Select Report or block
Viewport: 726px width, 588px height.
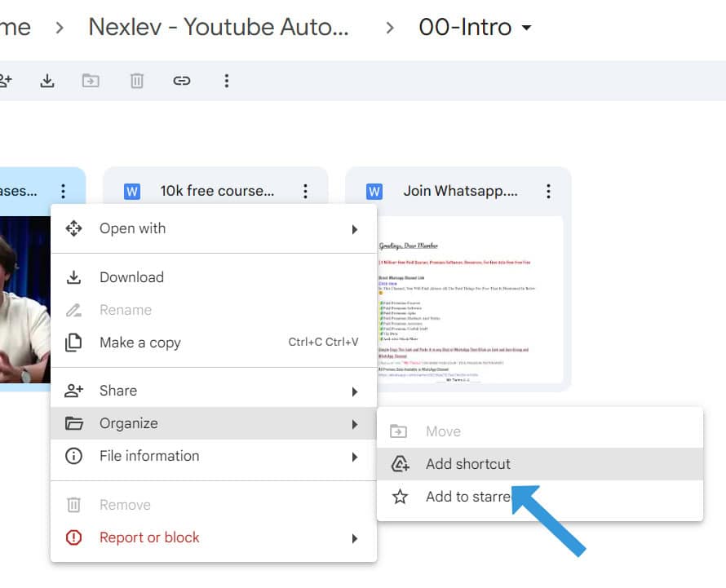[x=214, y=537]
